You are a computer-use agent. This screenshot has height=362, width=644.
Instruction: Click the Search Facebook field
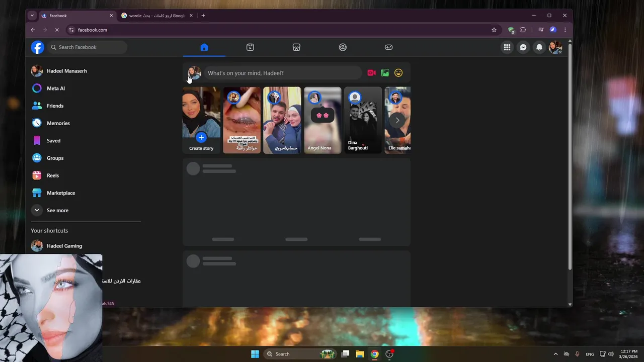tap(88, 47)
